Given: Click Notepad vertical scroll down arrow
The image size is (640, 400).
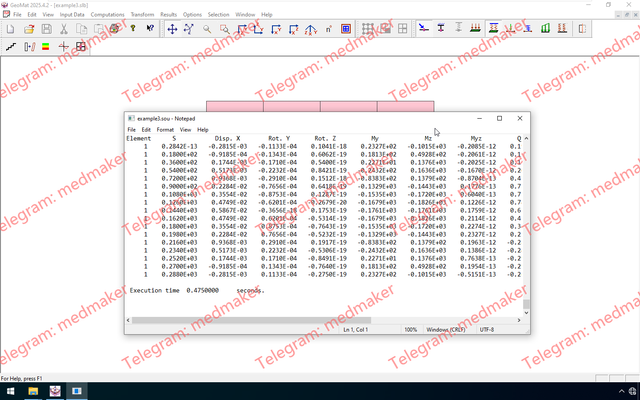Looking at the screenshot, I should click(526, 313).
